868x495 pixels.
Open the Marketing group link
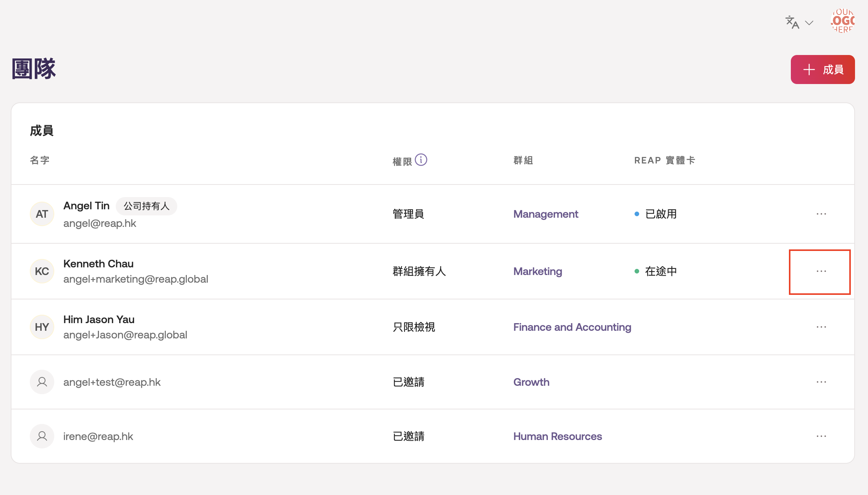tap(538, 271)
